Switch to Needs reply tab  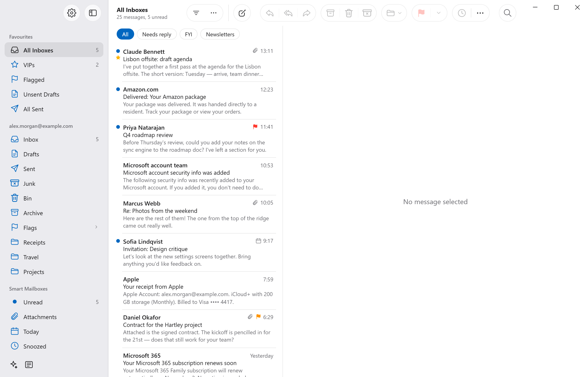coord(157,34)
